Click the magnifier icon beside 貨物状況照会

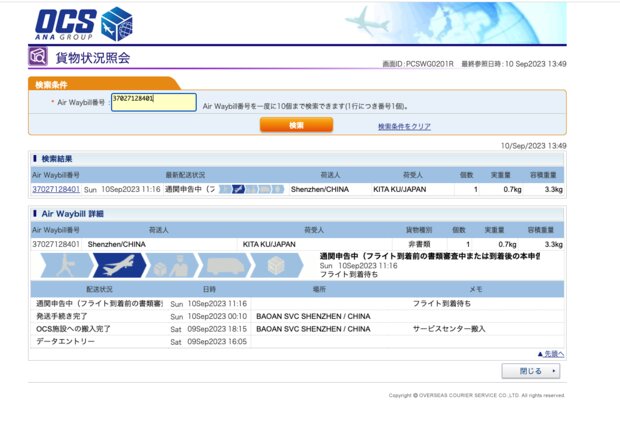[x=38, y=56]
